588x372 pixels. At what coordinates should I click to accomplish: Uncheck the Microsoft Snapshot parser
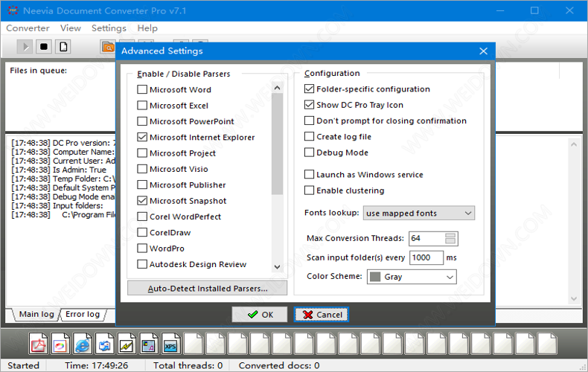[142, 201]
